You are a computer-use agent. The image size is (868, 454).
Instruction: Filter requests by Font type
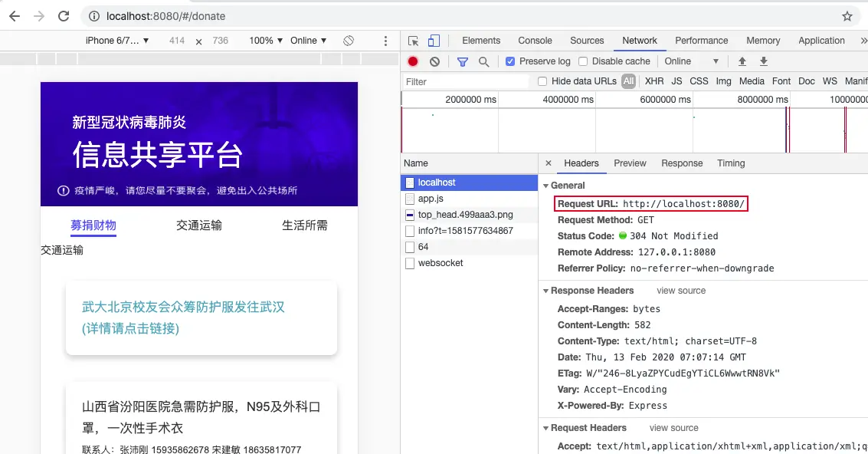coord(781,81)
